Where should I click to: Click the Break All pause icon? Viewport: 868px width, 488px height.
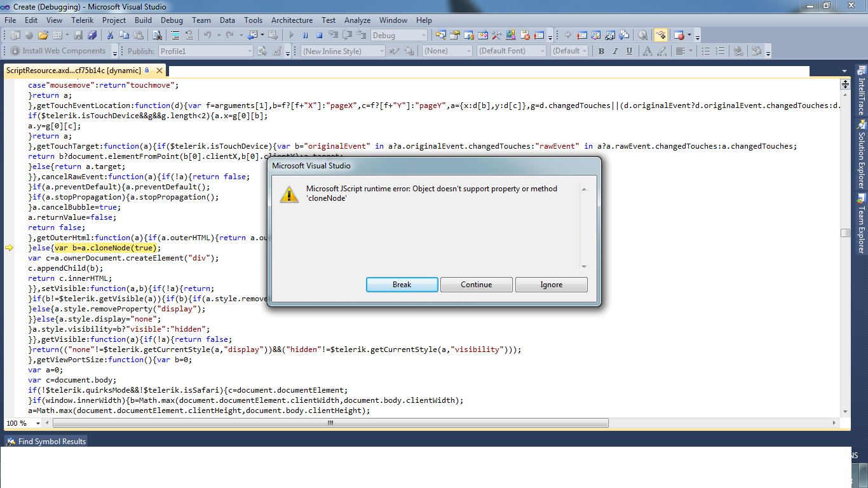point(306,36)
